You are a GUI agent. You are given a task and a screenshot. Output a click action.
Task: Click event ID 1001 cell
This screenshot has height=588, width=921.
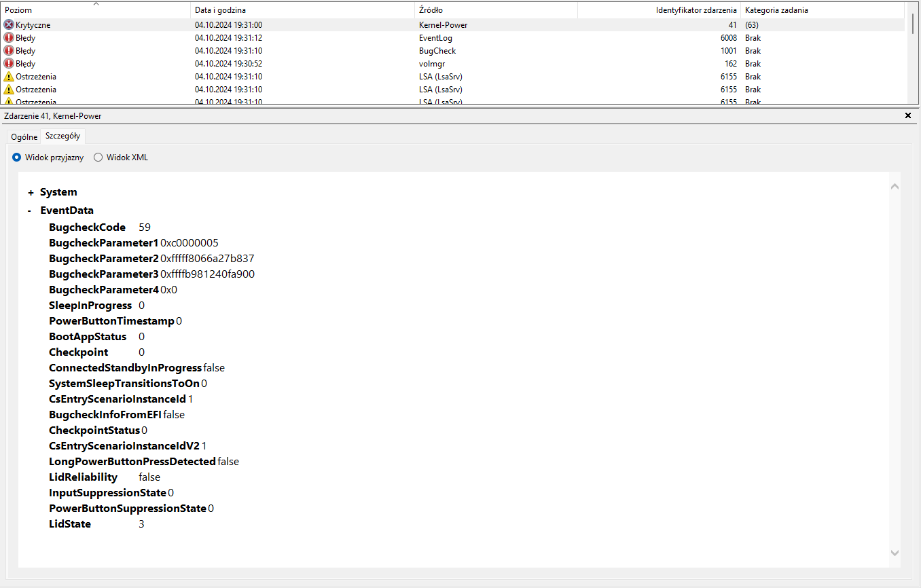click(729, 50)
